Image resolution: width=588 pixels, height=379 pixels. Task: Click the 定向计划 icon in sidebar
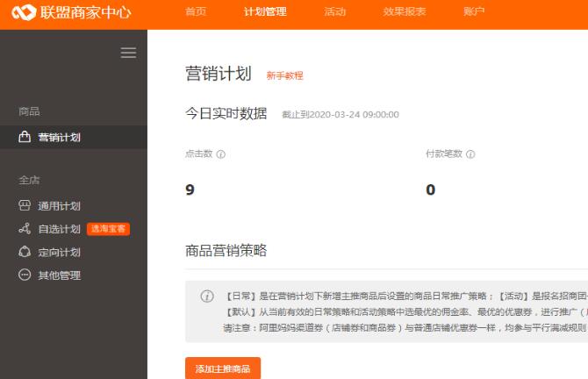[25, 252]
